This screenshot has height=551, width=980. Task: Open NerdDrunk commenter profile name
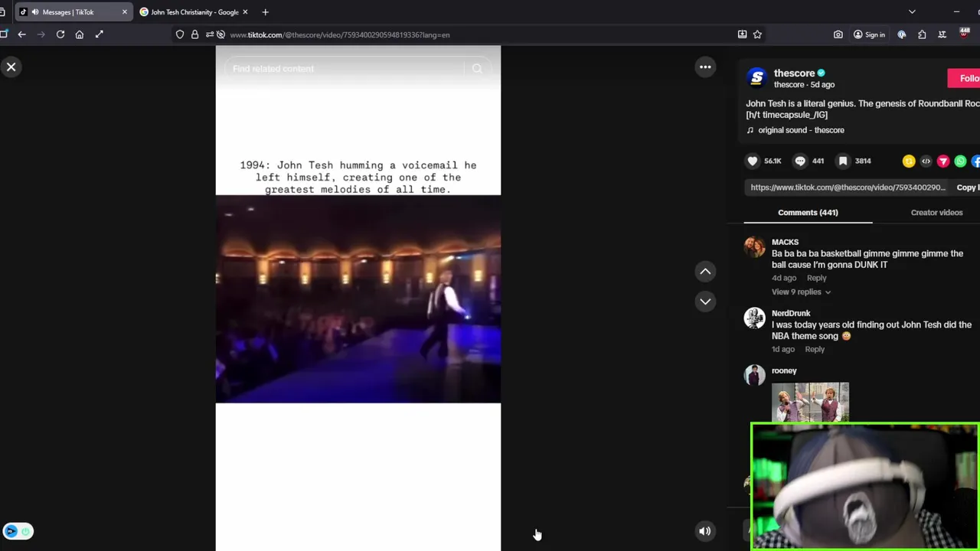pyautogui.click(x=791, y=313)
